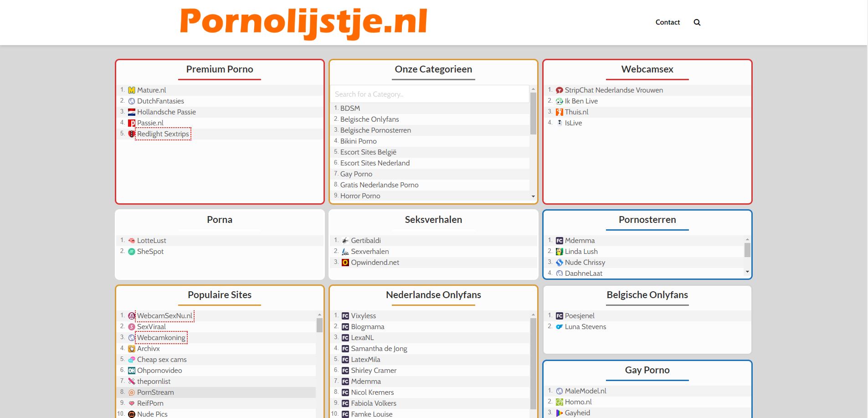868x418 pixels.
Task: Select Horror Porno category entry
Action: [360, 196]
